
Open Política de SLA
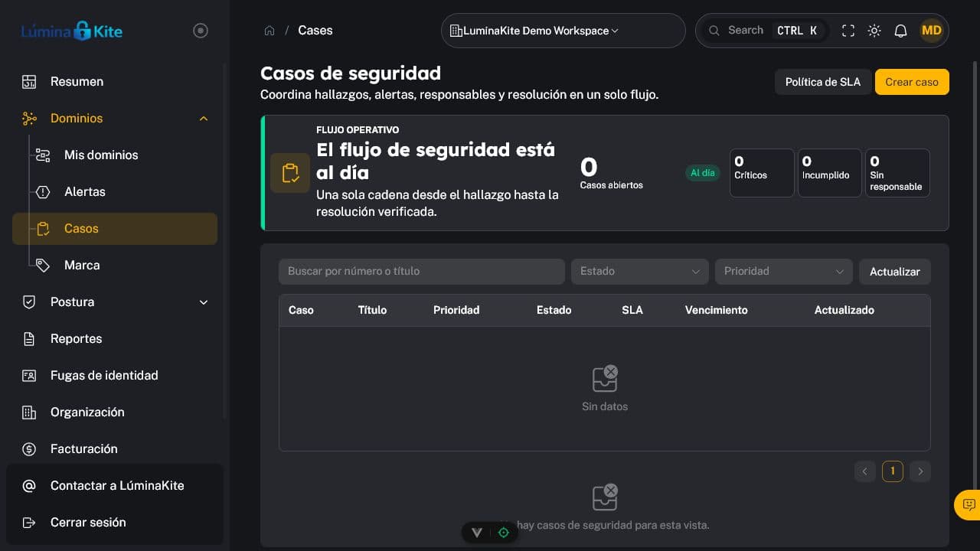[x=823, y=82]
